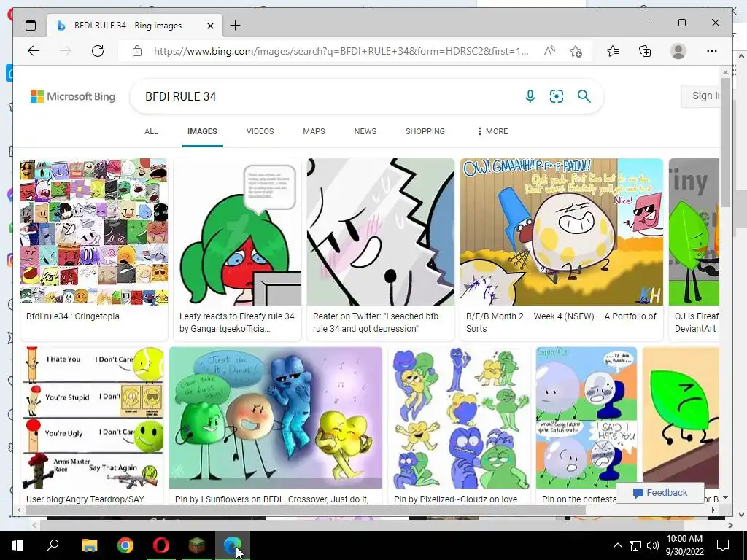Image resolution: width=747 pixels, height=560 pixels.
Task: Show hidden system tray icons
Action: [617, 545]
